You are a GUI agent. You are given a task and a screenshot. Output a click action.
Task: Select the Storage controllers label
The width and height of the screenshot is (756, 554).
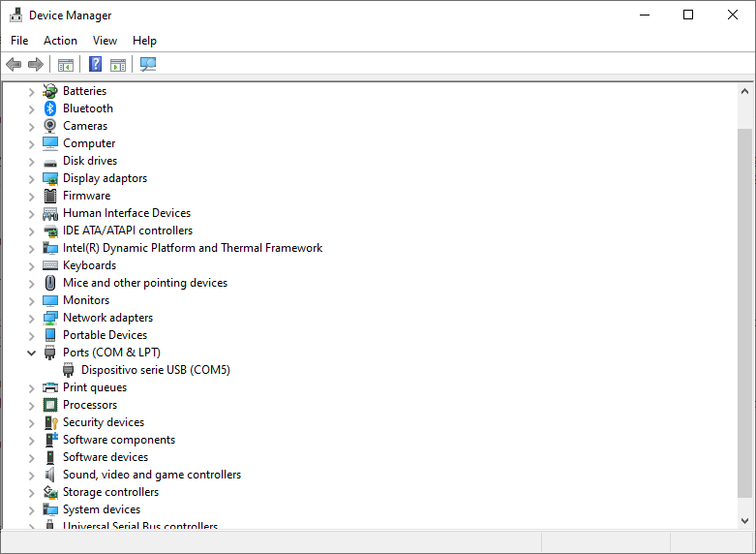click(x=111, y=492)
